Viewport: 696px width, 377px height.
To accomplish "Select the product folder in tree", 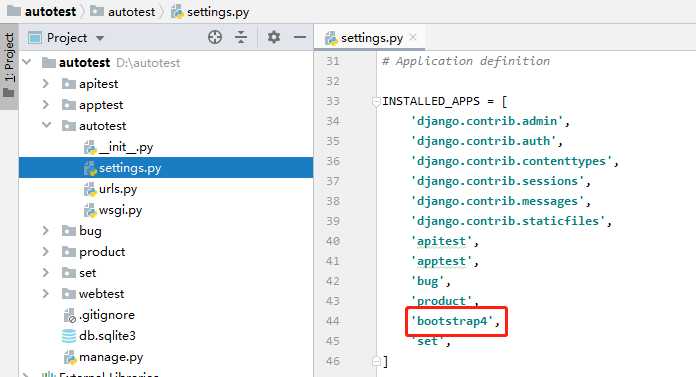I will pos(102,252).
